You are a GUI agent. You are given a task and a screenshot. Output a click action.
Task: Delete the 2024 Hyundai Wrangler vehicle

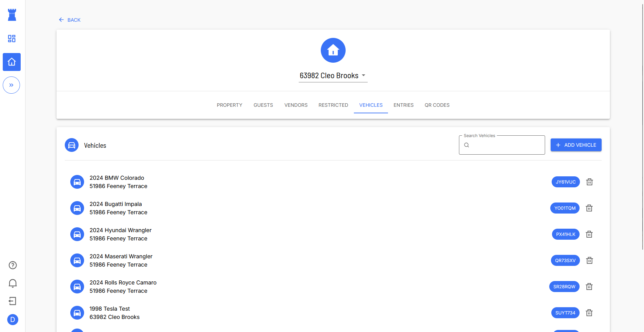pos(589,234)
